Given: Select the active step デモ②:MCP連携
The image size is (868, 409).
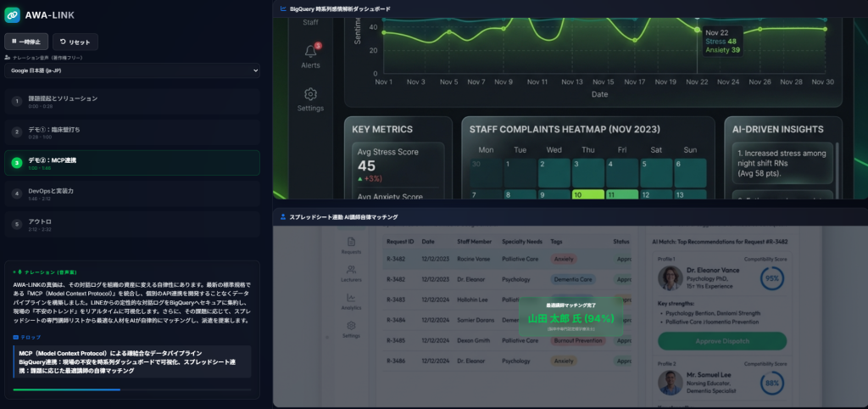Looking at the screenshot, I should (x=132, y=163).
